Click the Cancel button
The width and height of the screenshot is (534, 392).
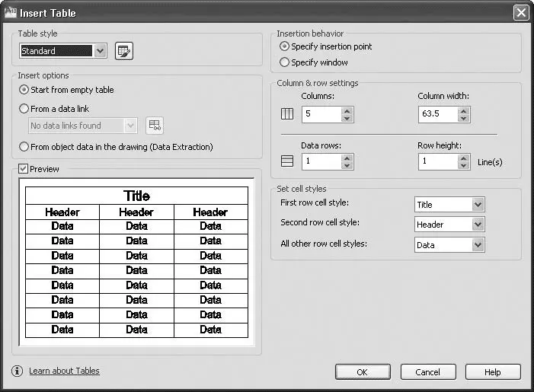pos(428,372)
